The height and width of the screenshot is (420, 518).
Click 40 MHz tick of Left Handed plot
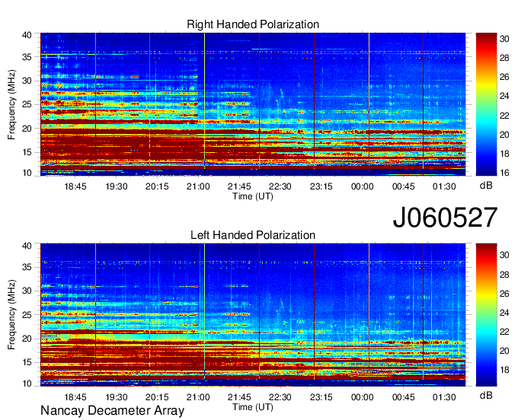(x=27, y=246)
